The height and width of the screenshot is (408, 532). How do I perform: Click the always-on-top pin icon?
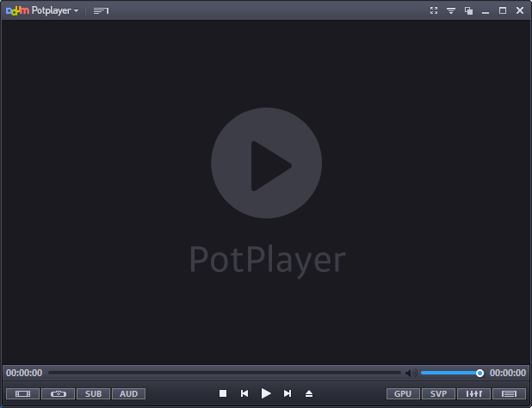[x=451, y=11]
